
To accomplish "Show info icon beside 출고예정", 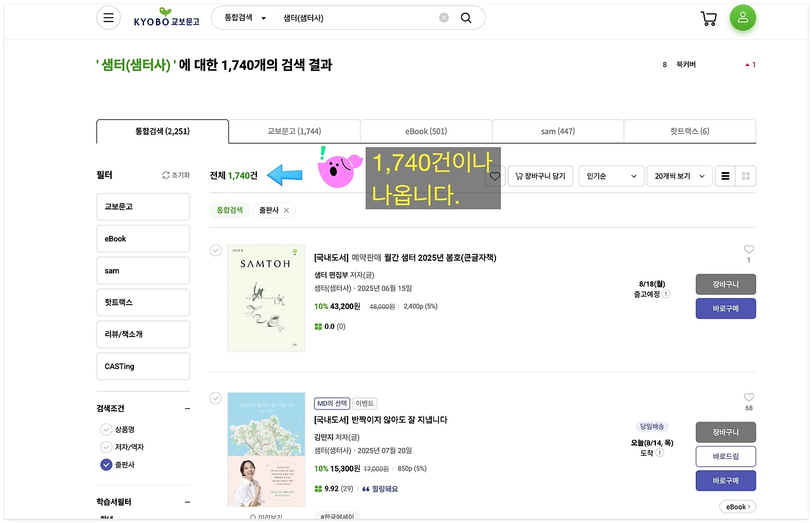I will [x=666, y=294].
